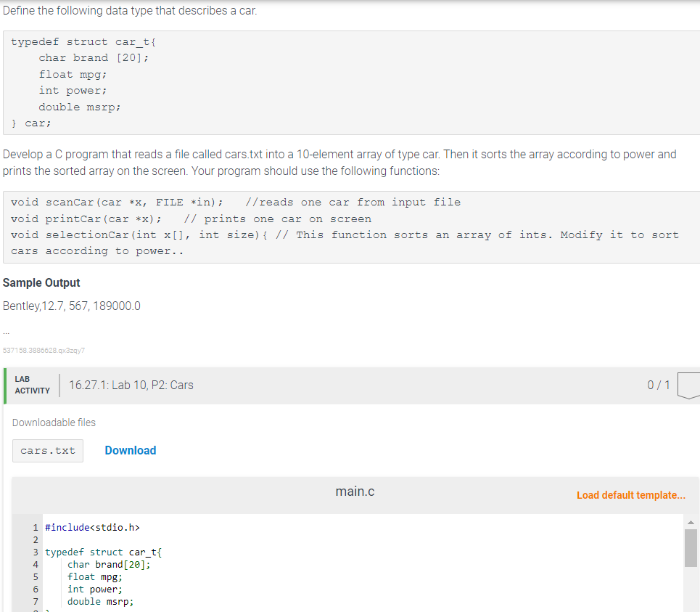Screen dimensions: 700x612
Task: Place cursor on the #include<stdio.h> line
Action: click(x=93, y=527)
